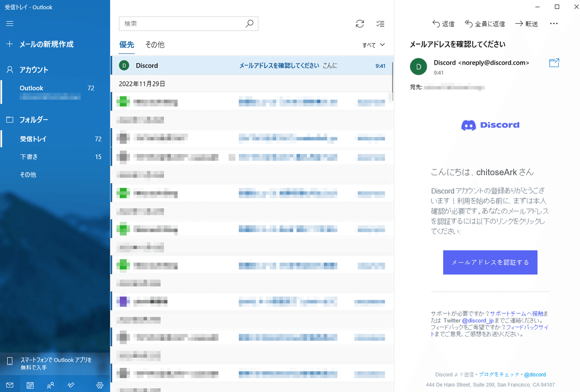
Task: Click the Discord sender avatar in list
Action: (124, 66)
